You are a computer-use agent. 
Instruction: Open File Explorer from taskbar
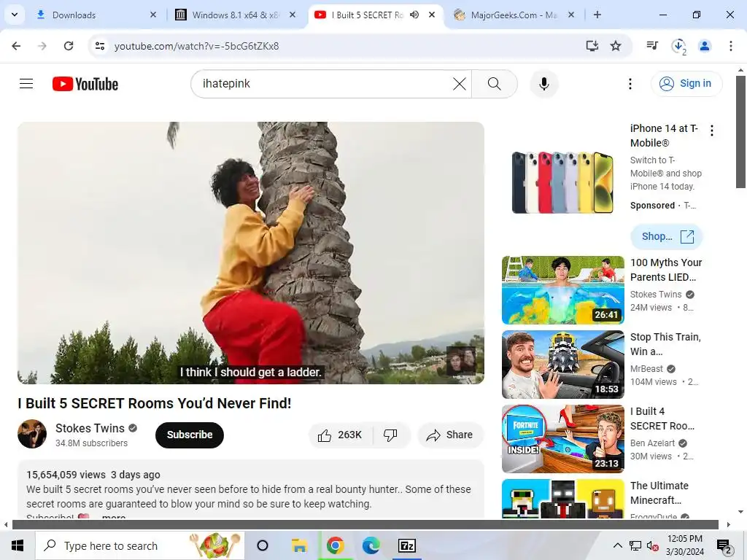point(299,545)
